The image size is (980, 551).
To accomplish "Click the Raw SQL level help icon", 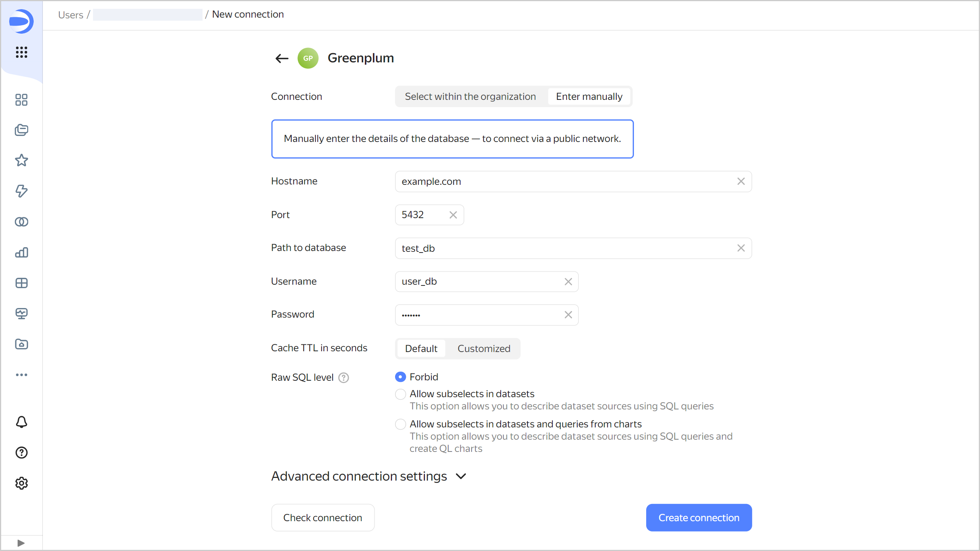I will [344, 378].
